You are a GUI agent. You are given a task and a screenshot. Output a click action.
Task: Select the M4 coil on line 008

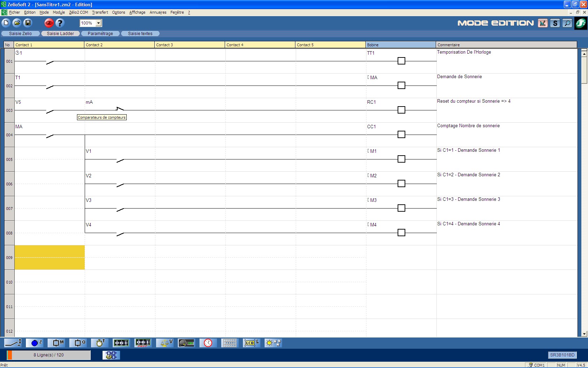pyautogui.click(x=401, y=233)
